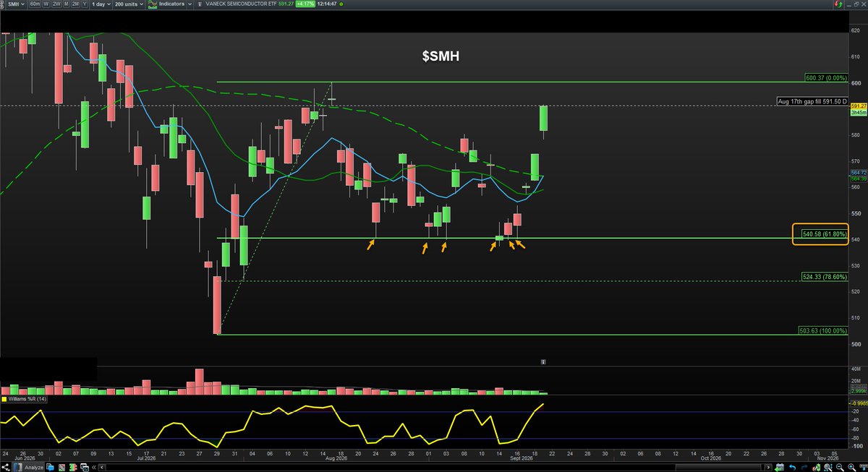
Task: Click the 564.72 moving average price tag
Action: (x=857, y=173)
